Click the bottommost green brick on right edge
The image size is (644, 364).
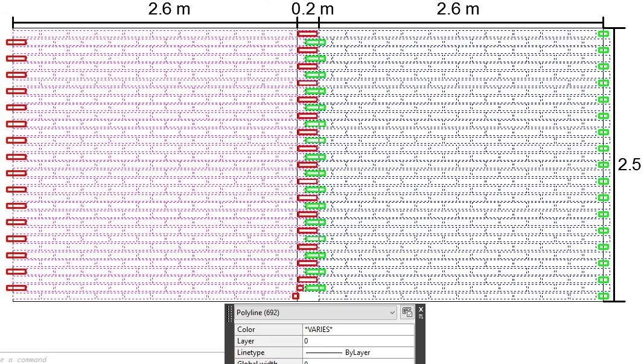[604, 296]
